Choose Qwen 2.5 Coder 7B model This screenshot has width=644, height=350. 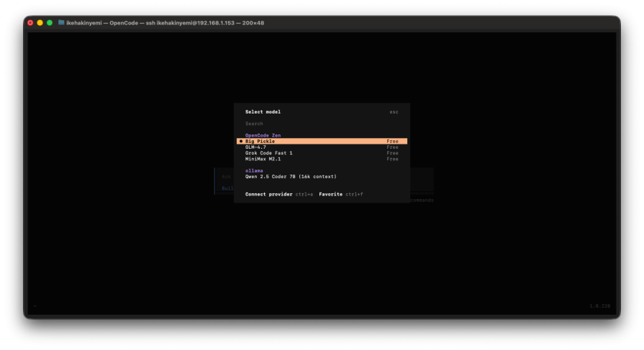point(322,176)
